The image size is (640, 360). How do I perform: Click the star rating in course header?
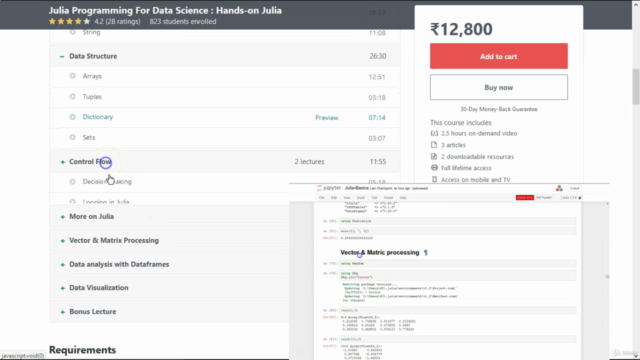69,21
